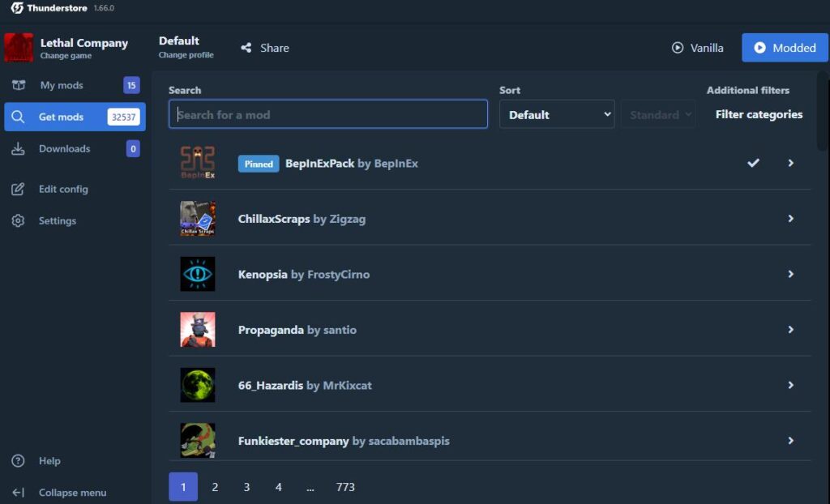Collapse the sidebar menu
This screenshot has height=504, width=830.
pos(71,493)
